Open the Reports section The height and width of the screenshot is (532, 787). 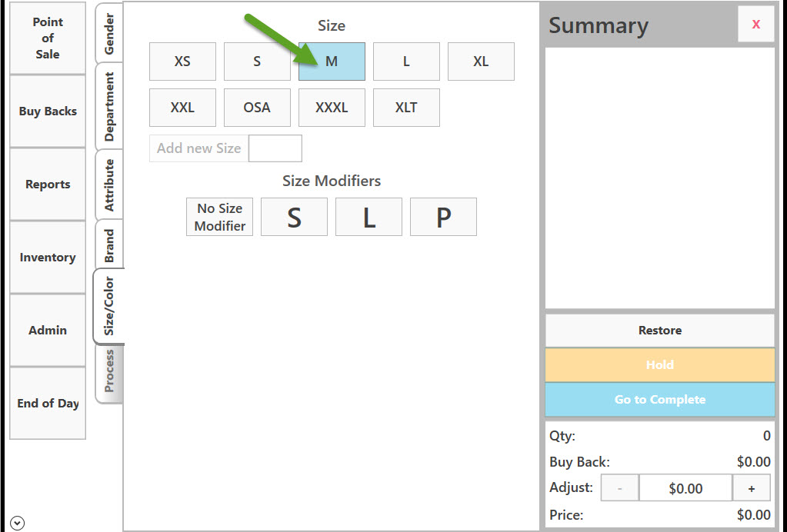48,184
